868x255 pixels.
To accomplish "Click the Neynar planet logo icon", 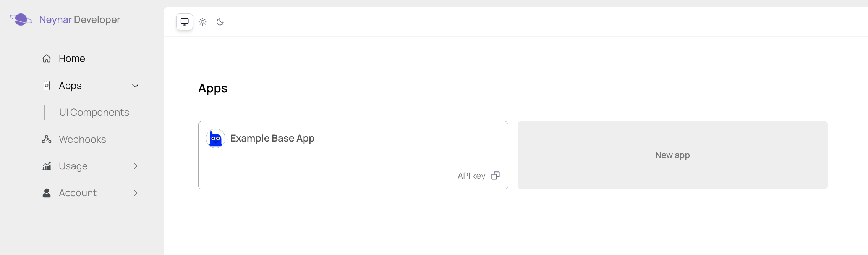I will 21,19.
